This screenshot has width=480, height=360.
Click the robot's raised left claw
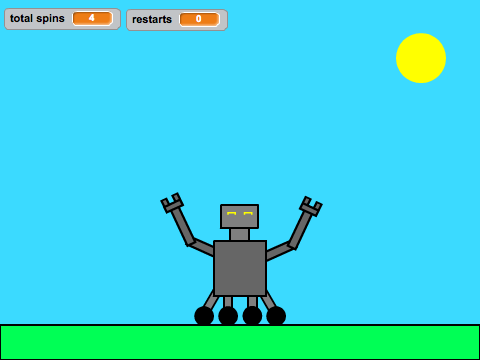pyautogui.click(x=172, y=202)
